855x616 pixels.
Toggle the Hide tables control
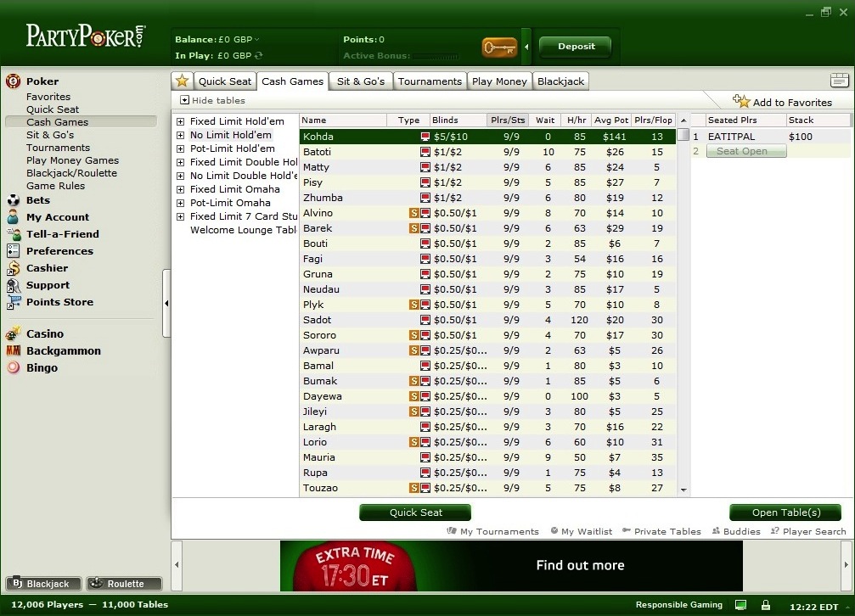coord(212,100)
